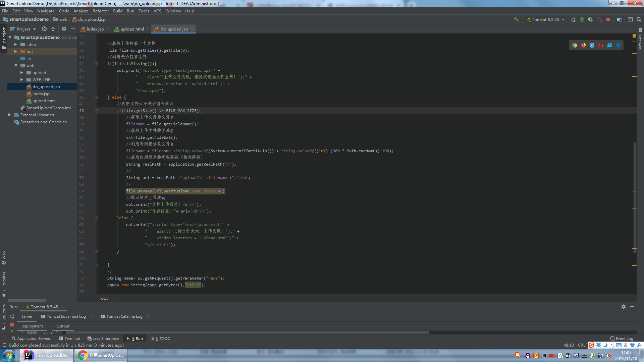The height and width of the screenshot is (362, 644).
Task: Click the editor vertical scrollbar thumb
Action: (x=635, y=198)
